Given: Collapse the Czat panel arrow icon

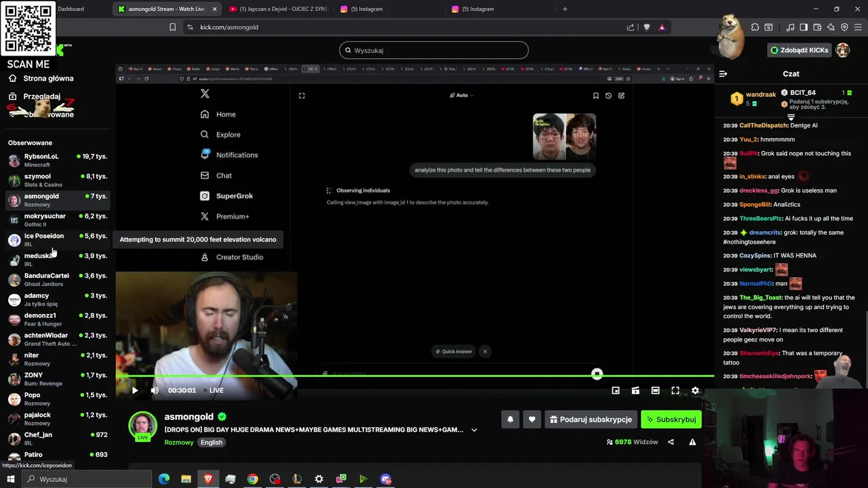Looking at the screenshot, I should pos(723,74).
